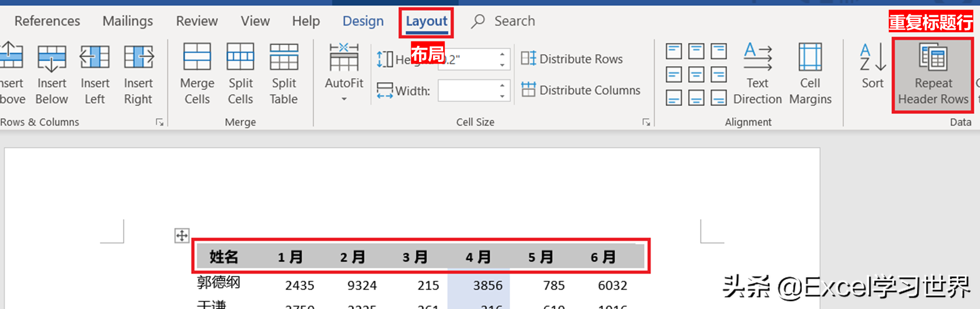
Task: Select Merge Cells
Action: point(197,74)
